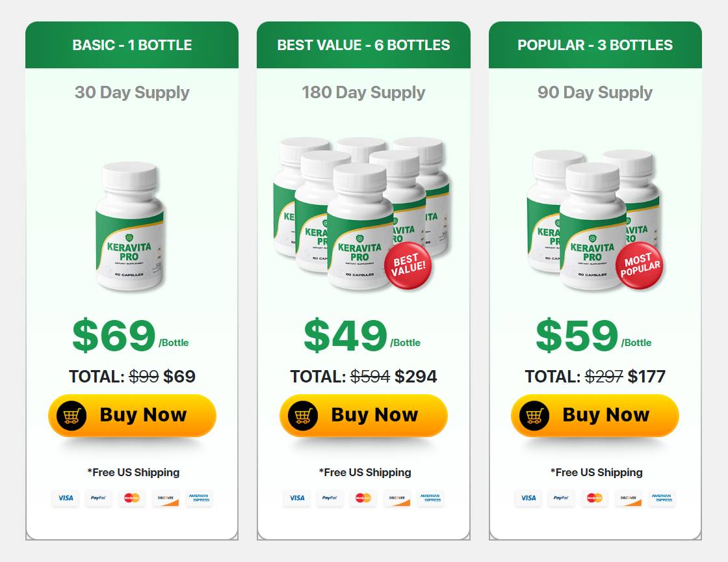Click the cart icon in Popular package
Screen dimensions: 728x562
click(x=534, y=415)
